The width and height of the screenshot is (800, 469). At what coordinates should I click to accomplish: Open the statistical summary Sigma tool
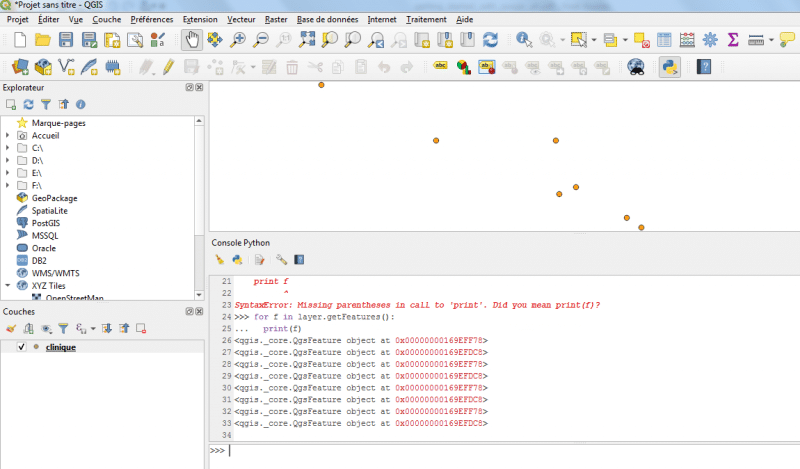point(733,40)
